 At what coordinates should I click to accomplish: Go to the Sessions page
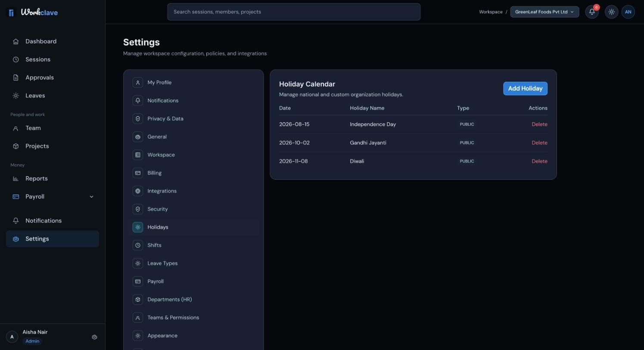(x=53, y=59)
